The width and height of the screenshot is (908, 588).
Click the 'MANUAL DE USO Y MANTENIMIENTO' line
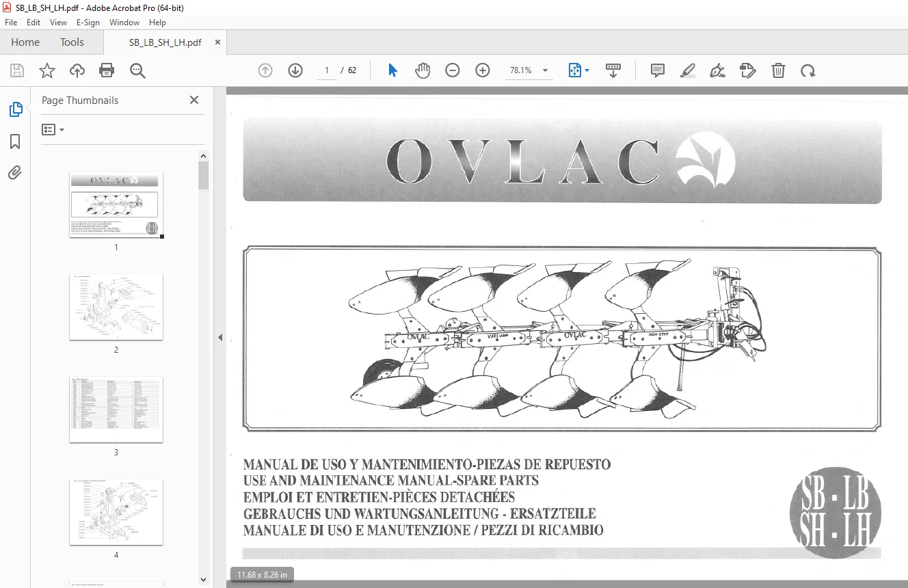pos(427,464)
